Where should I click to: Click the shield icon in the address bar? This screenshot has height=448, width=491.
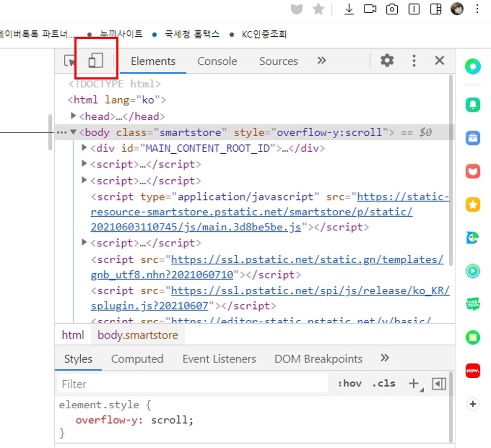coord(297,9)
